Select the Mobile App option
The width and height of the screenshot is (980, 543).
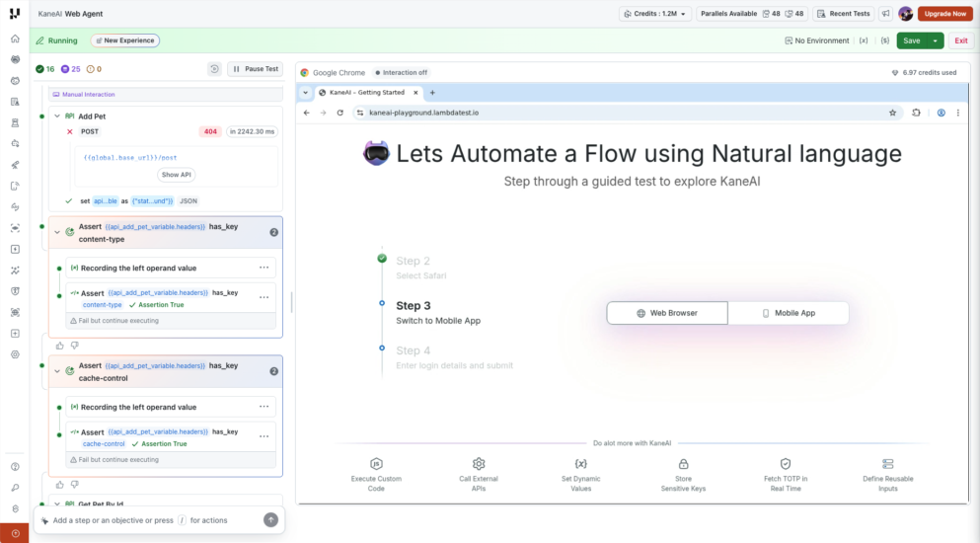[x=789, y=313]
